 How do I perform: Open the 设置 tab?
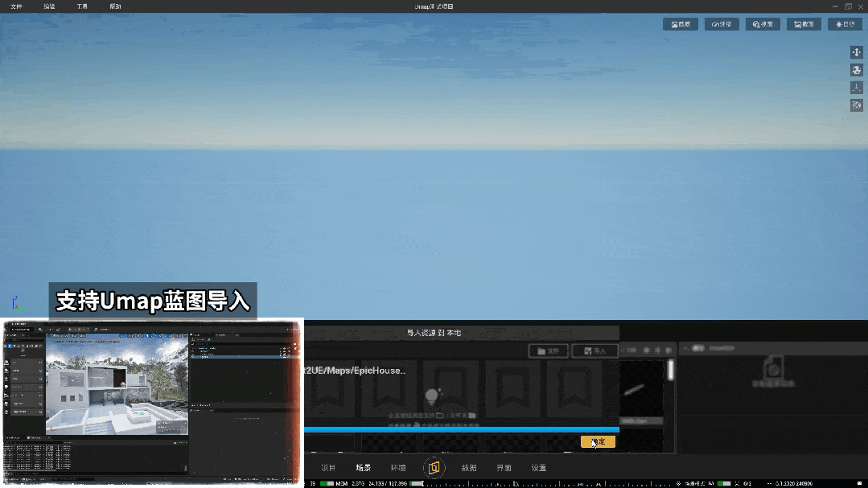pos(539,468)
